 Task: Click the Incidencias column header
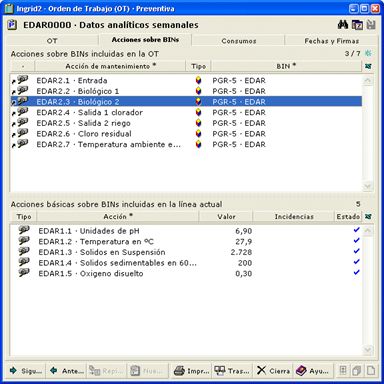point(294,217)
